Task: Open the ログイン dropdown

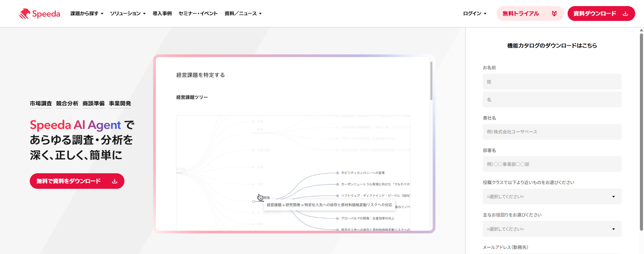Action: coord(474,14)
